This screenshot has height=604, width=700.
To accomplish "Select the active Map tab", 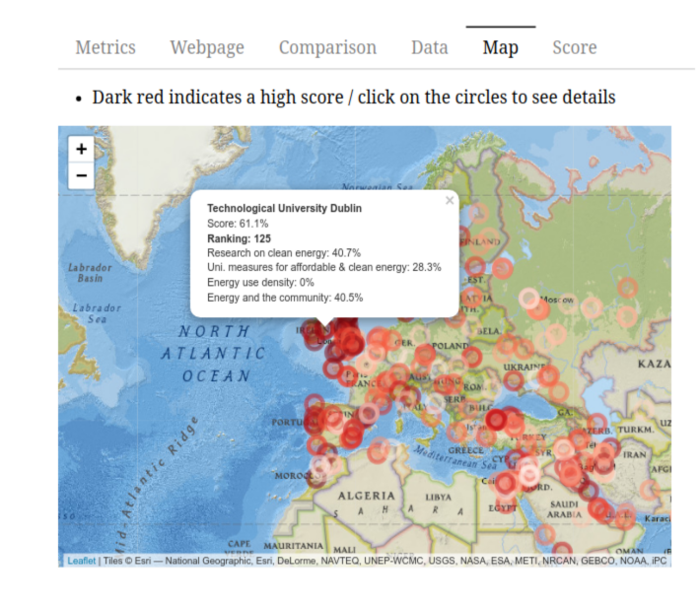I will tap(501, 47).
